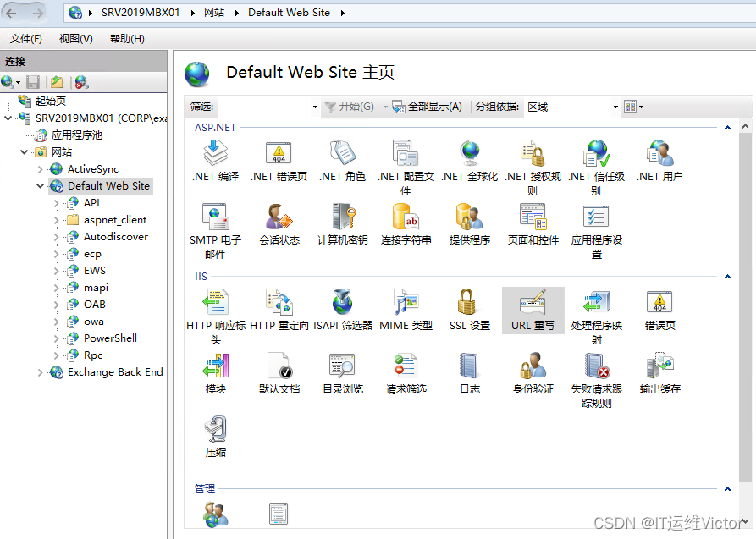Click the delete connection toolbar icon
Viewport: 756px width, 539px height.
81,82
